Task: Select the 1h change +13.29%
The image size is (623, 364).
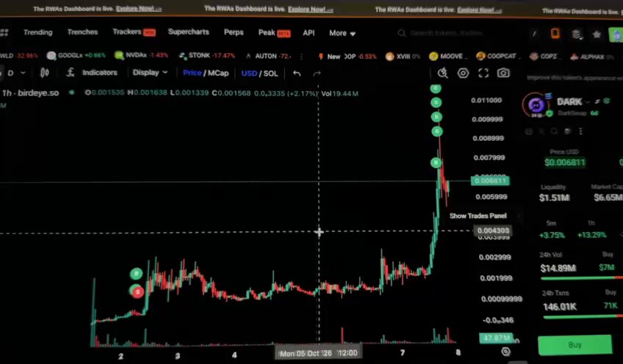Action: 591,235
